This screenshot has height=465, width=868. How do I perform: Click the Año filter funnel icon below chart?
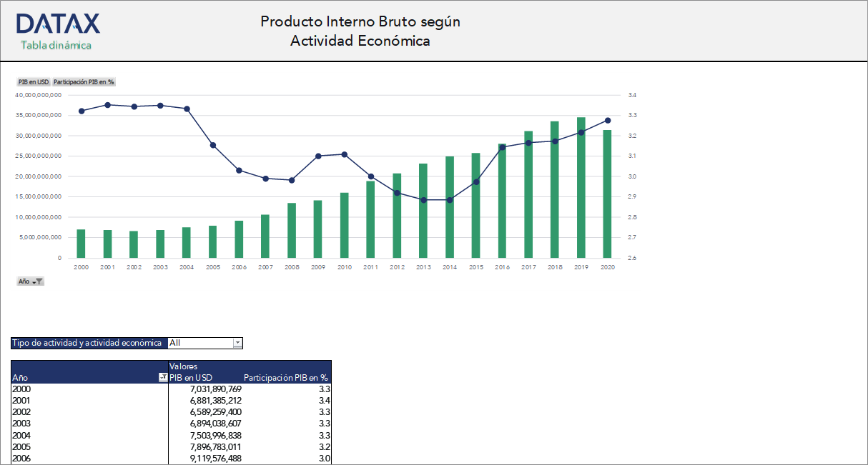pos(39,280)
